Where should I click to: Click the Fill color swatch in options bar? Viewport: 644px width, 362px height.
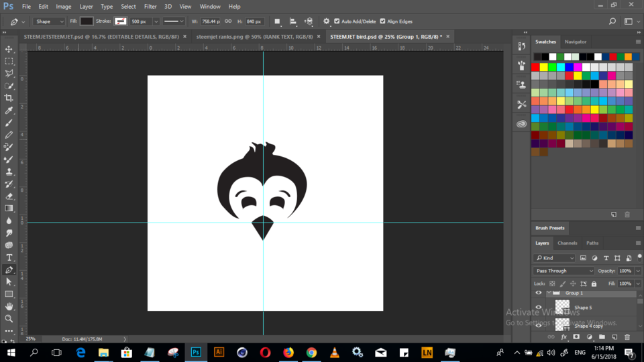[87, 21]
